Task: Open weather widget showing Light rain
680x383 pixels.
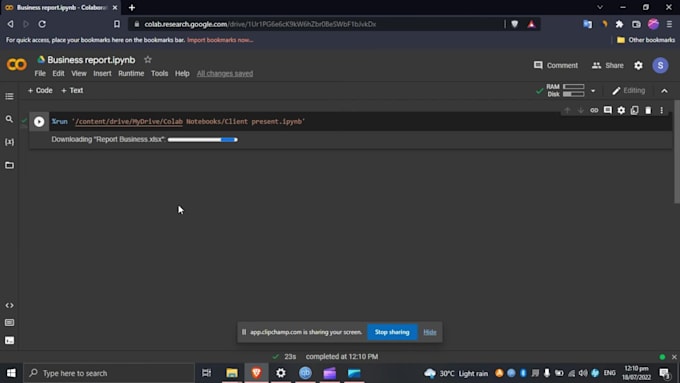Action: [x=456, y=373]
